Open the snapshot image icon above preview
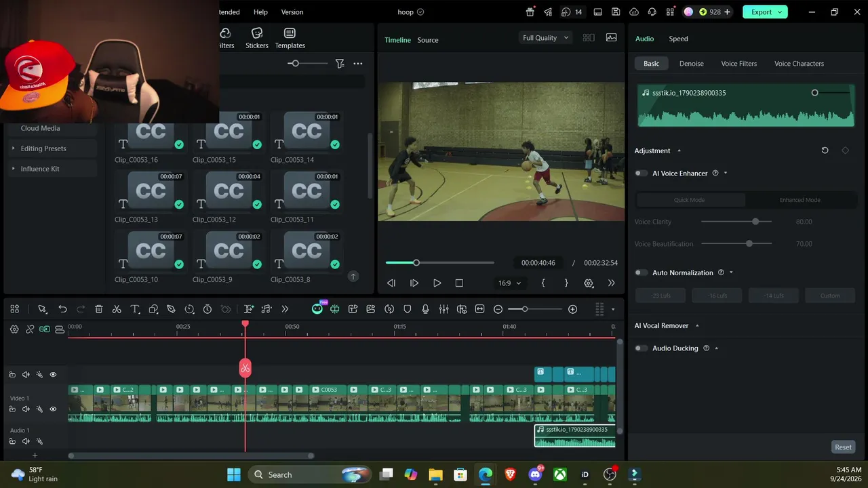This screenshot has height=488, width=868. click(x=611, y=38)
